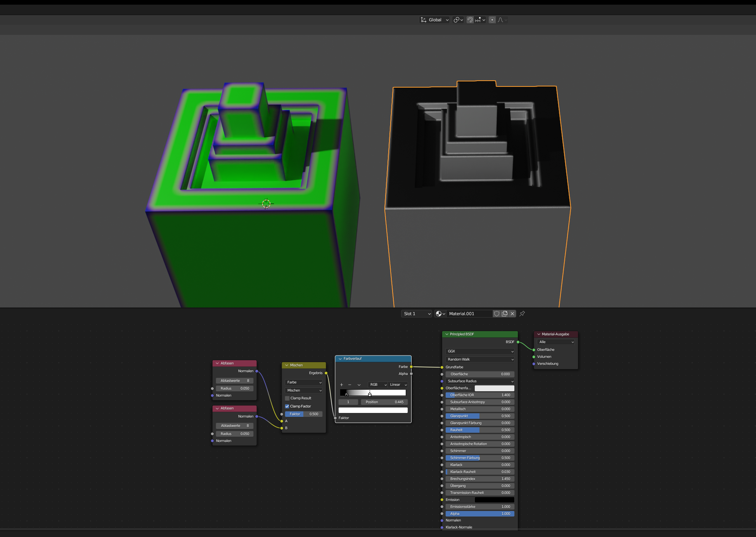Toggle fake user shield for Material.001
The image size is (756, 537).
(x=497, y=314)
